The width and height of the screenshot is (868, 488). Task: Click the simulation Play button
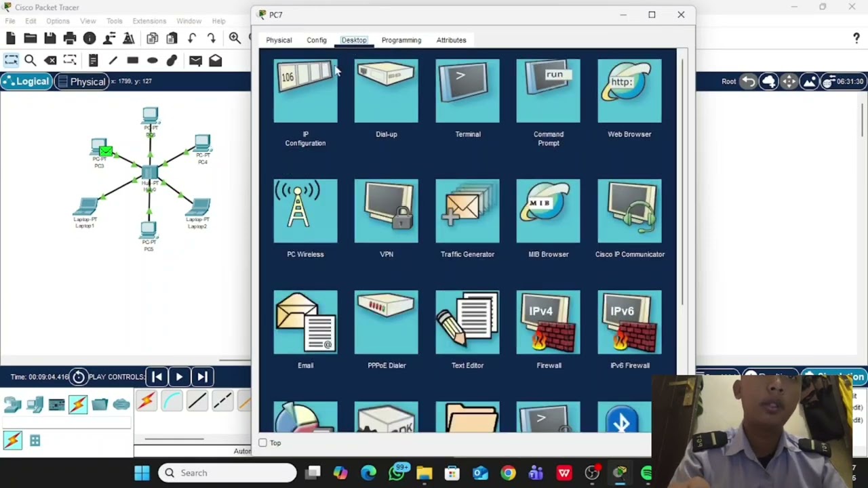click(179, 377)
